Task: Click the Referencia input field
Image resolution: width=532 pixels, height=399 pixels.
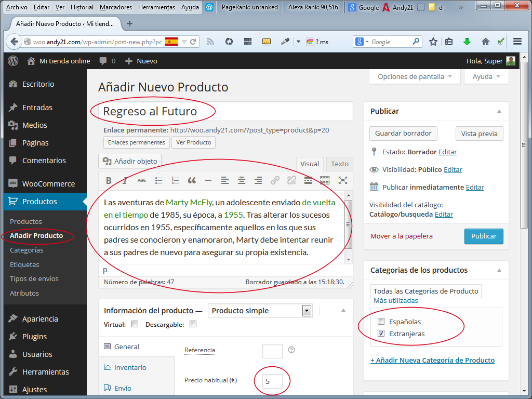Action: (x=272, y=351)
